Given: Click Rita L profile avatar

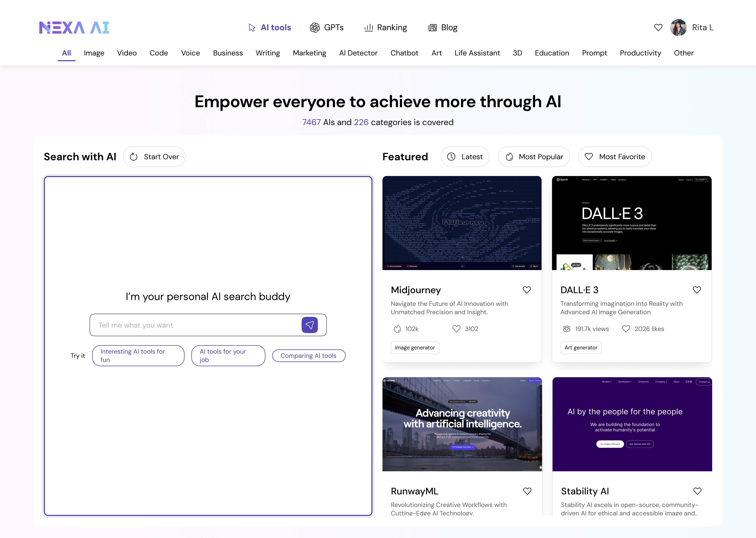Looking at the screenshot, I should pos(678,27).
